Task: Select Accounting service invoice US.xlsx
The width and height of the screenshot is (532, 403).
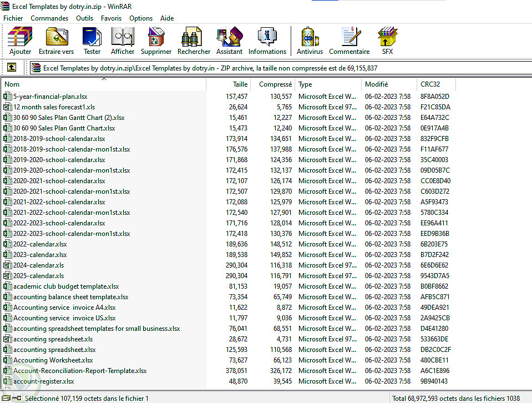Action: [x=64, y=318]
